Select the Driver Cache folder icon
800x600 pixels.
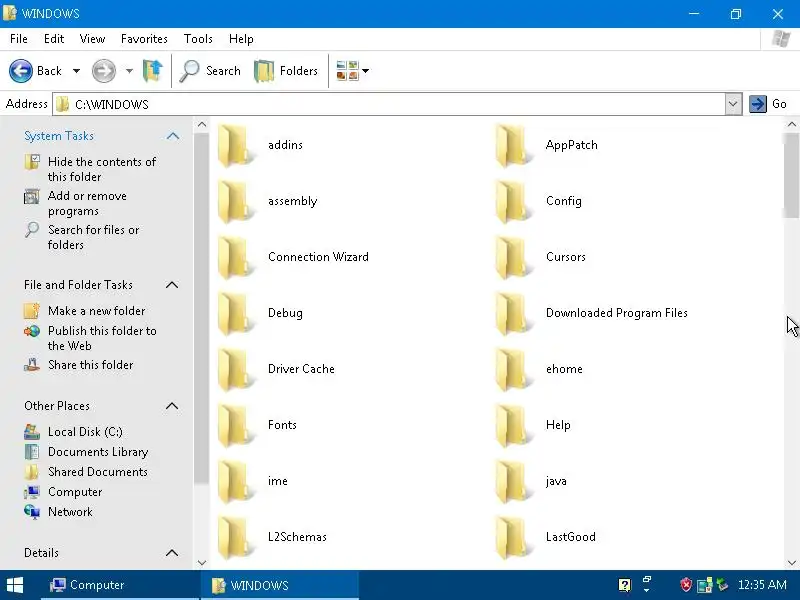tap(235, 369)
